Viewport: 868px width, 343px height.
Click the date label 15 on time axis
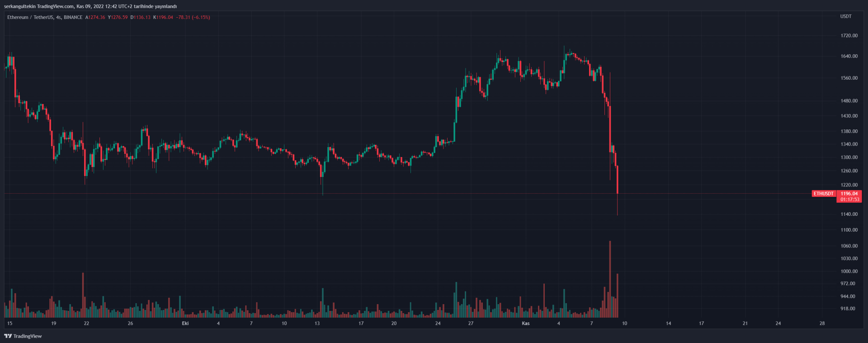[10, 324]
